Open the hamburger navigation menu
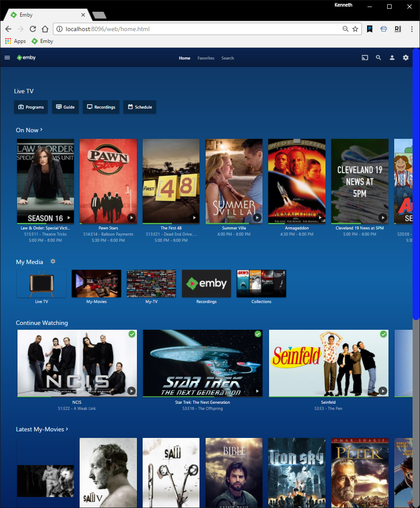The width and height of the screenshot is (420, 508). (x=7, y=58)
